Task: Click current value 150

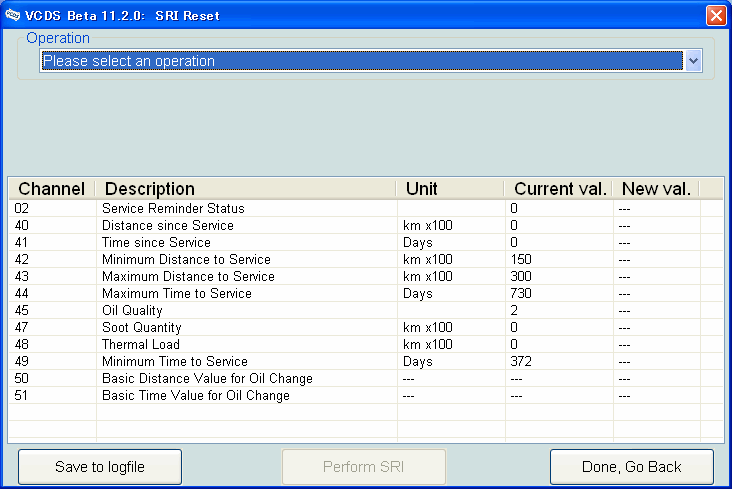Action: pyautogui.click(x=521, y=259)
